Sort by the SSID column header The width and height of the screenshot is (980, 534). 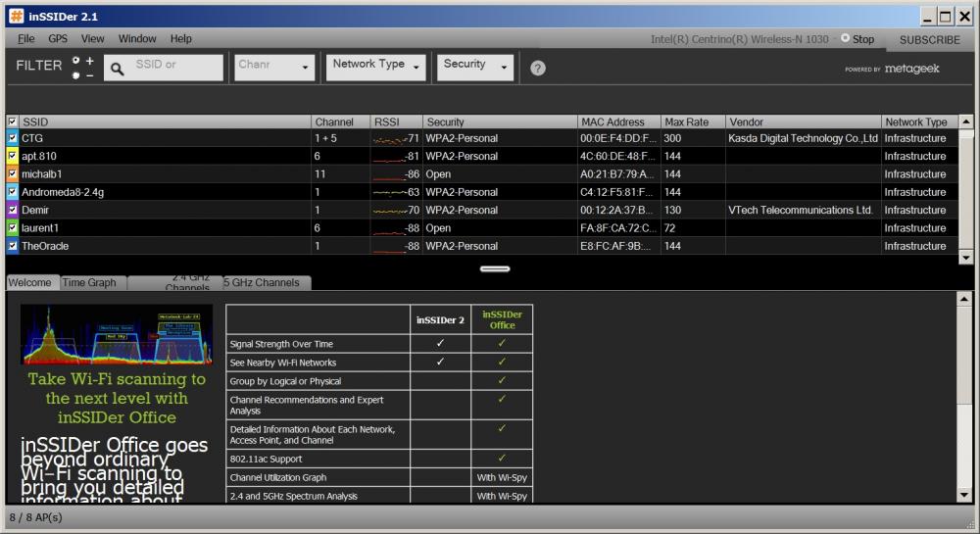point(165,121)
